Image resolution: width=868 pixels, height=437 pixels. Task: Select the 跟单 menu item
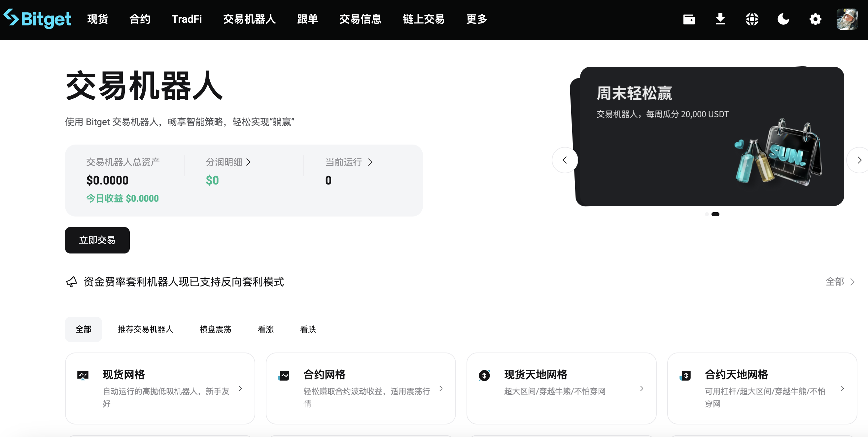pos(307,19)
